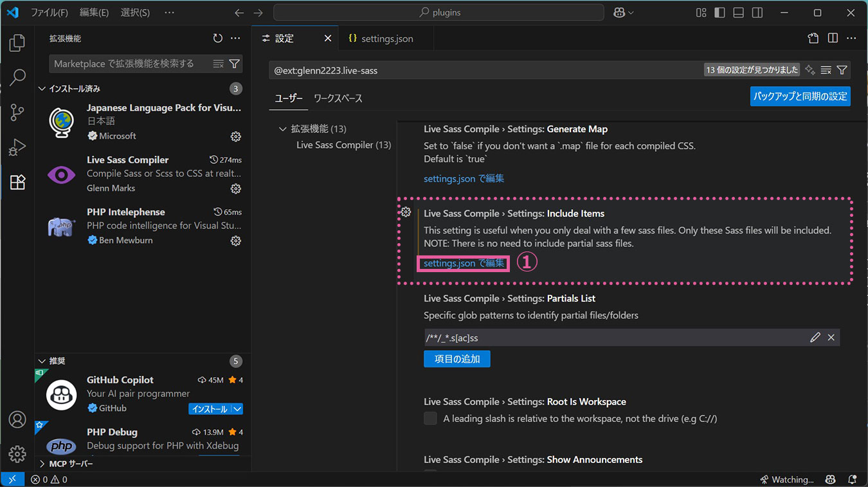Image resolution: width=868 pixels, height=487 pixels.
Task: Open Copilot status icon in status bar
Action: coord(831,479)
